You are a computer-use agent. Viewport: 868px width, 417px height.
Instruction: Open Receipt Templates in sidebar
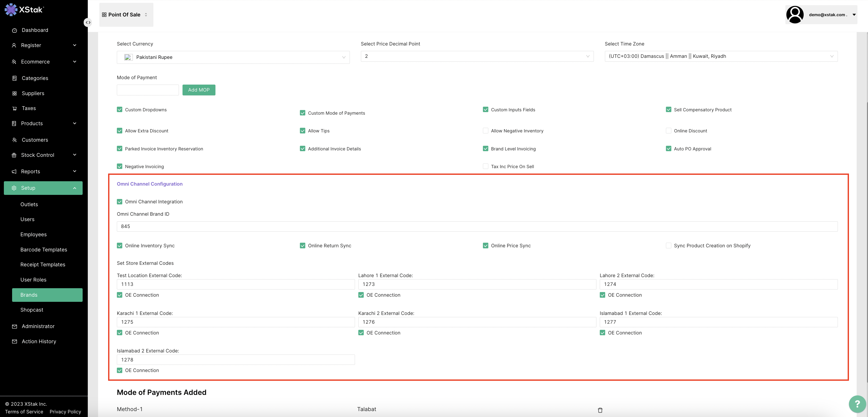pos(43,265)
